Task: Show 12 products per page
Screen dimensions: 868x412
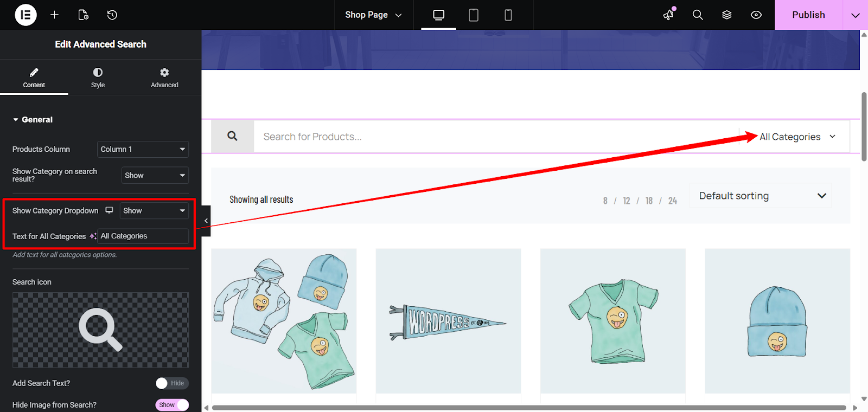Action: pos(627,201)
